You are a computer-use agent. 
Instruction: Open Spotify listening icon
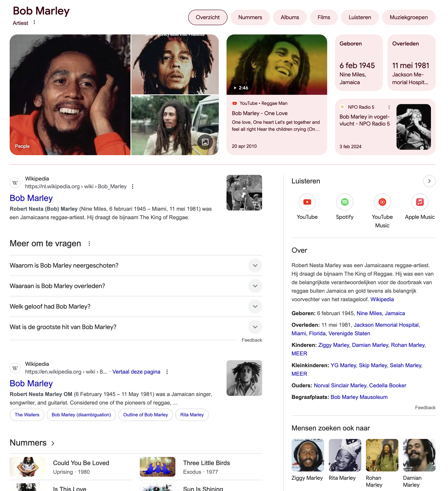click(x=345, y=202)
